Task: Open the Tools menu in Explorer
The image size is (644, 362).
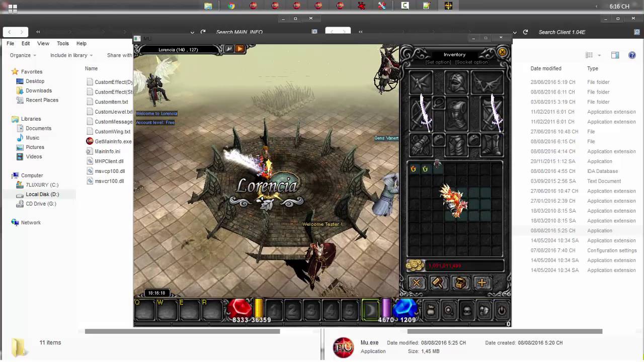Action: pyautogui.click(x=63, y=44)
